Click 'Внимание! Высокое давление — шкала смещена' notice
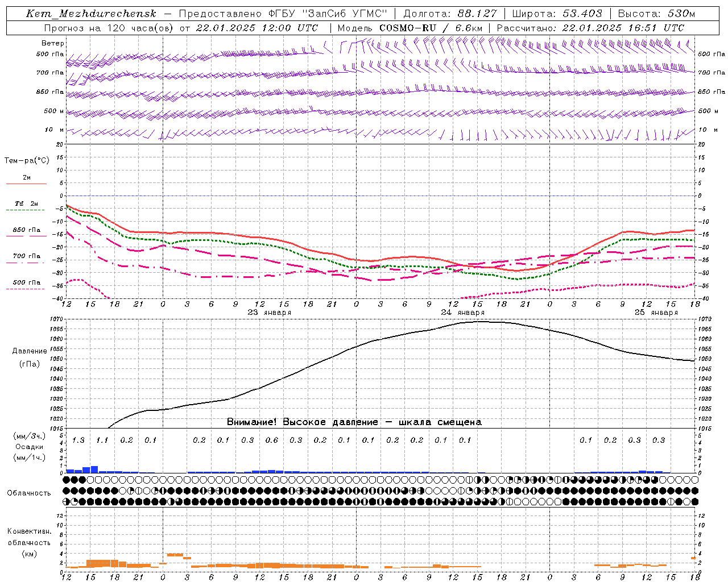The image size is (728, 582). pos(354,422)
